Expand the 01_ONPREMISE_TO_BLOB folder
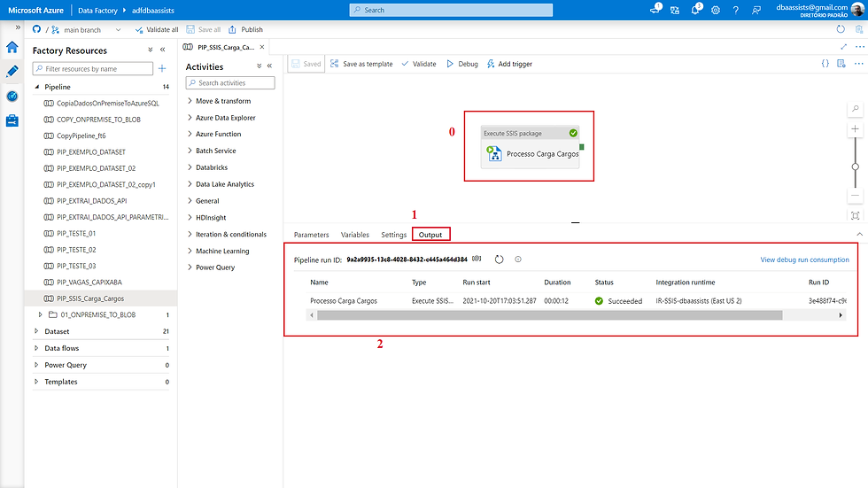 [40, 314]
